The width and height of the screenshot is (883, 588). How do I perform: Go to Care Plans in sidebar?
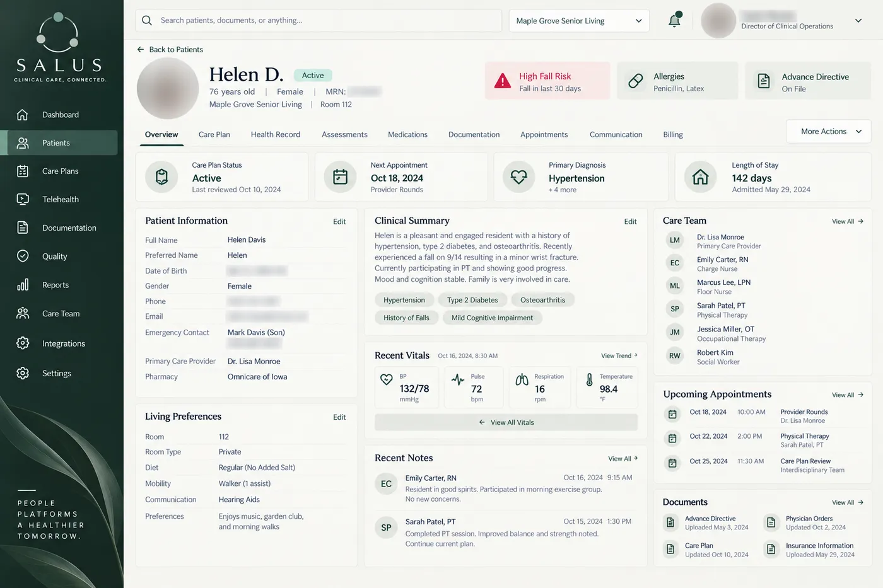(62, 171)
